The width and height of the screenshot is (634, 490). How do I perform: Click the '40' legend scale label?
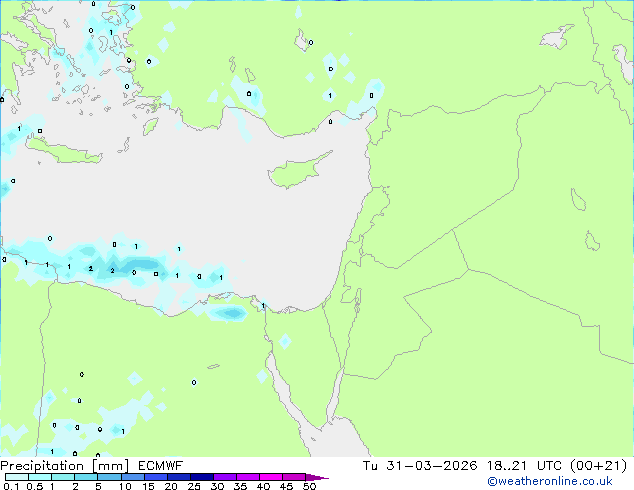[x=263, y=486]
